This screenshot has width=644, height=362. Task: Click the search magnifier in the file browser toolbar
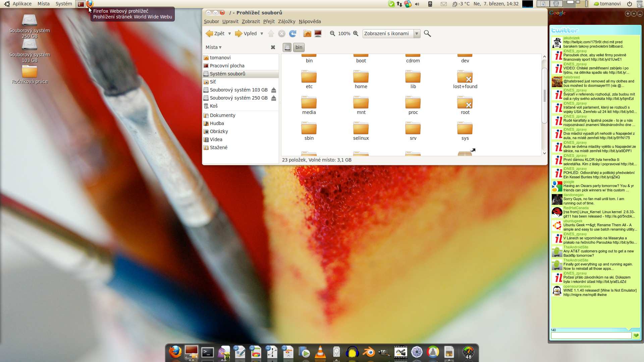coord(427,34)
